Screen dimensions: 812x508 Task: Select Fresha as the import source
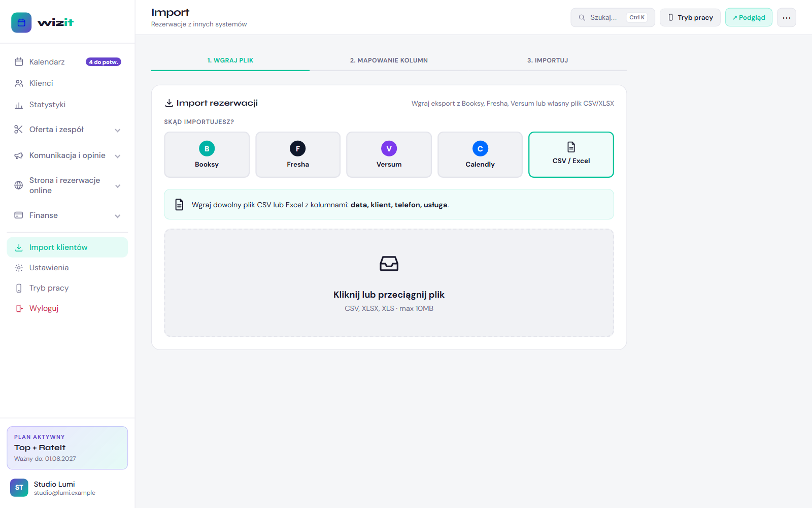point(298,155)
